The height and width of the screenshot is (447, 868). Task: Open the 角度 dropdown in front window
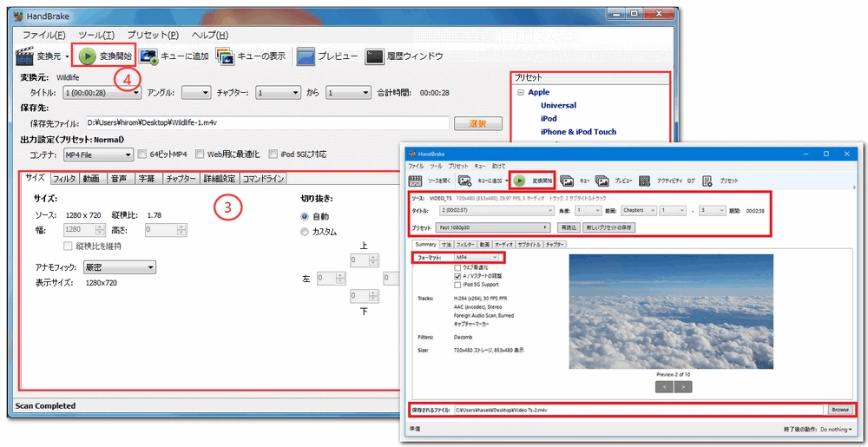pyautogui.click(x=588, y=210)
